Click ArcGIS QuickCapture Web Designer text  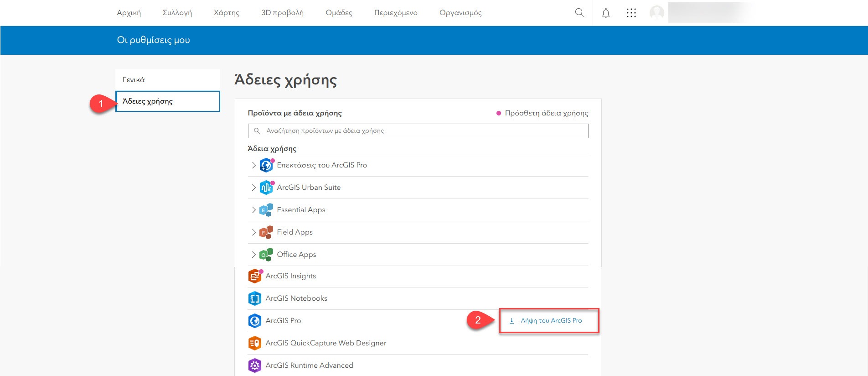pyautogui.click(x=326, y=343)
